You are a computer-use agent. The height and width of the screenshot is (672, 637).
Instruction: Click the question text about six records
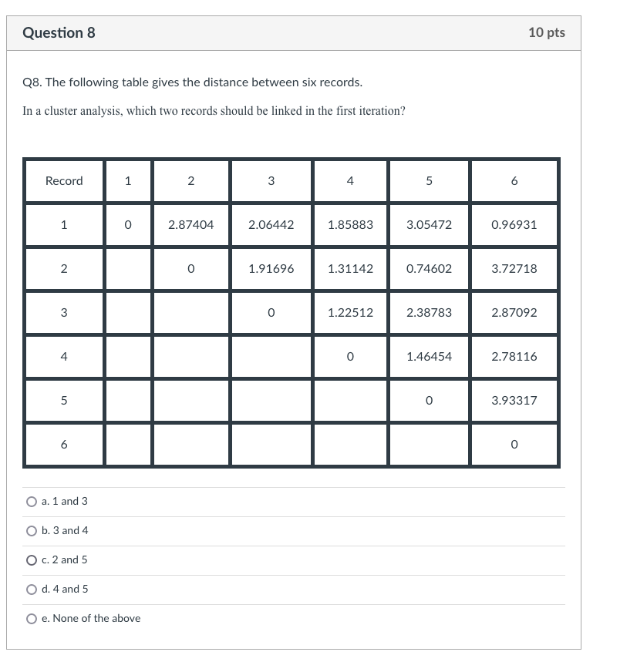pos(193,81)
